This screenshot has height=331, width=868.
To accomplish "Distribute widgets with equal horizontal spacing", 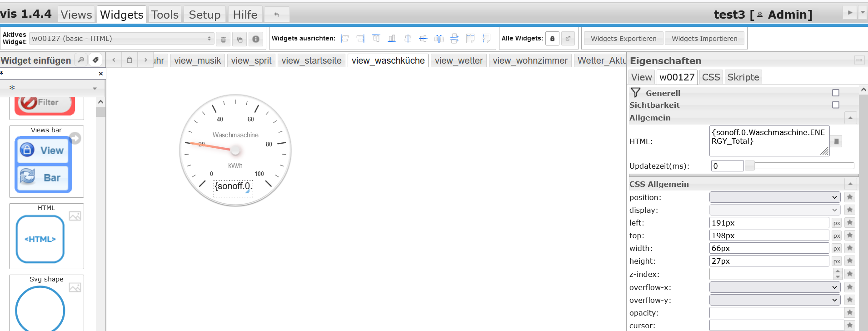I will (x=439, y=39).
